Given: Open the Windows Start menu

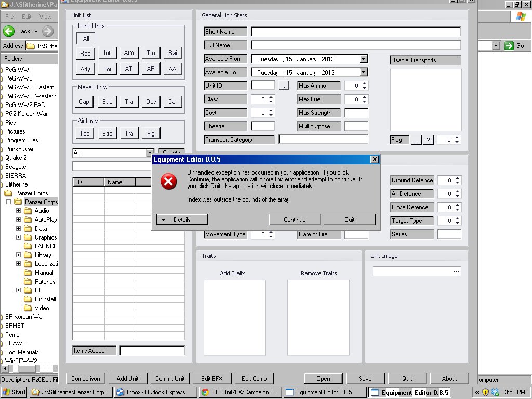Looking at the screenshot, I should 14,392.
